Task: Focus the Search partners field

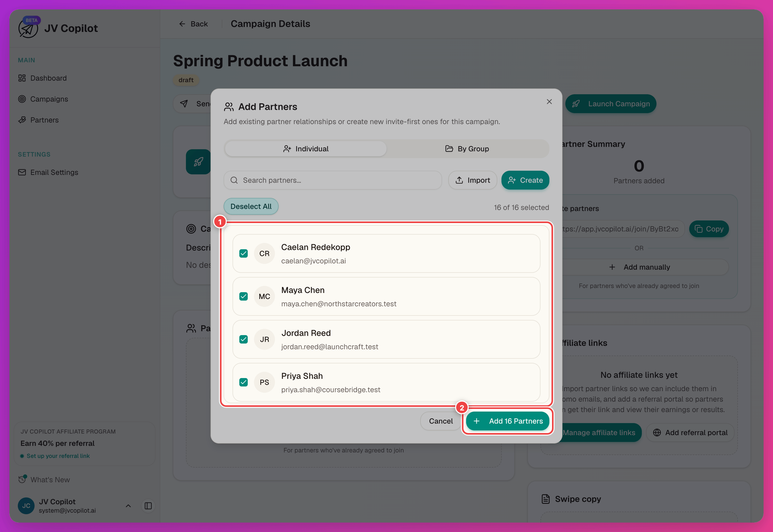Action: pos(333,180)
